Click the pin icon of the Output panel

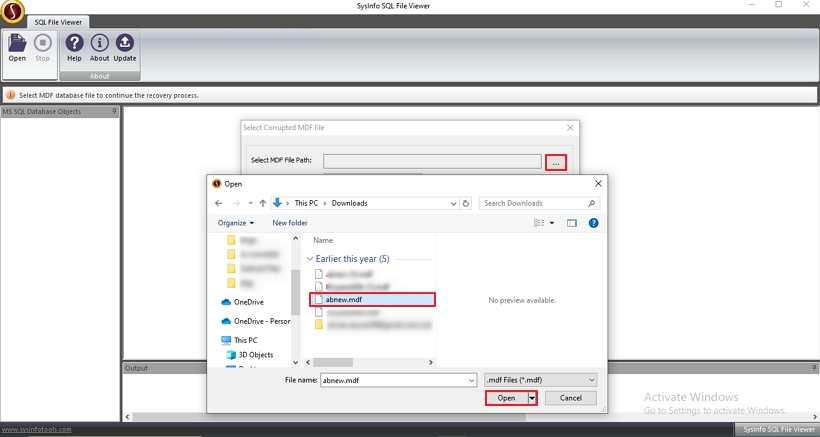[814, 368]
